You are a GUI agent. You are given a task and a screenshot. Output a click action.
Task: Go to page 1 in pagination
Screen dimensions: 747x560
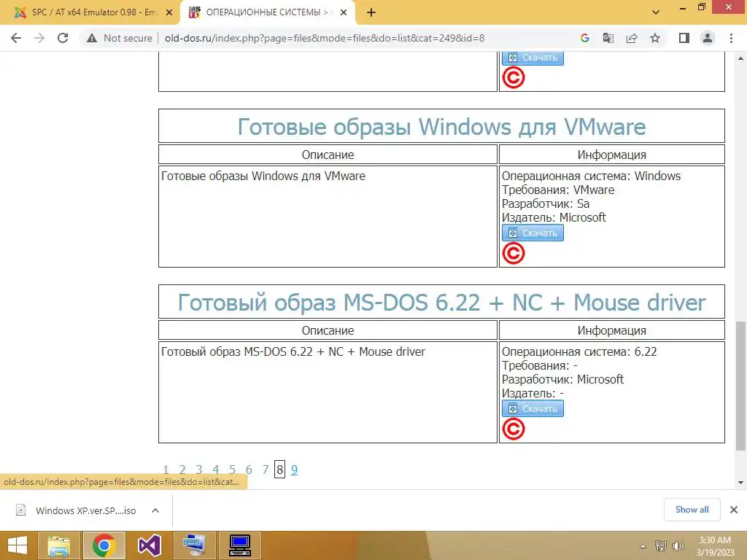point(166,470)
